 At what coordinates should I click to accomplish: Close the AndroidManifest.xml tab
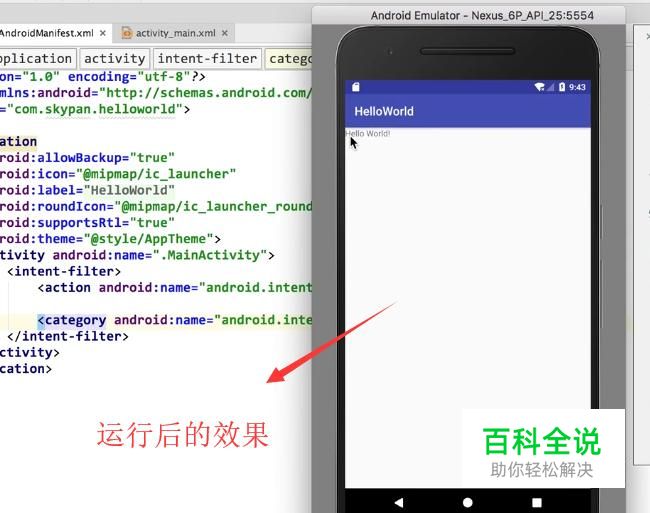(x=103, y=33)
